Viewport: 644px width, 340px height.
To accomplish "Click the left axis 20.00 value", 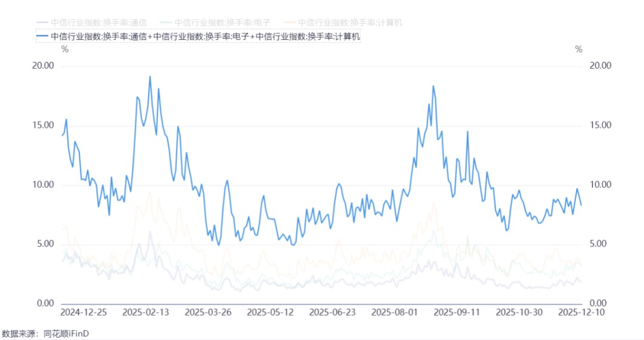I will tap(43, 66).
